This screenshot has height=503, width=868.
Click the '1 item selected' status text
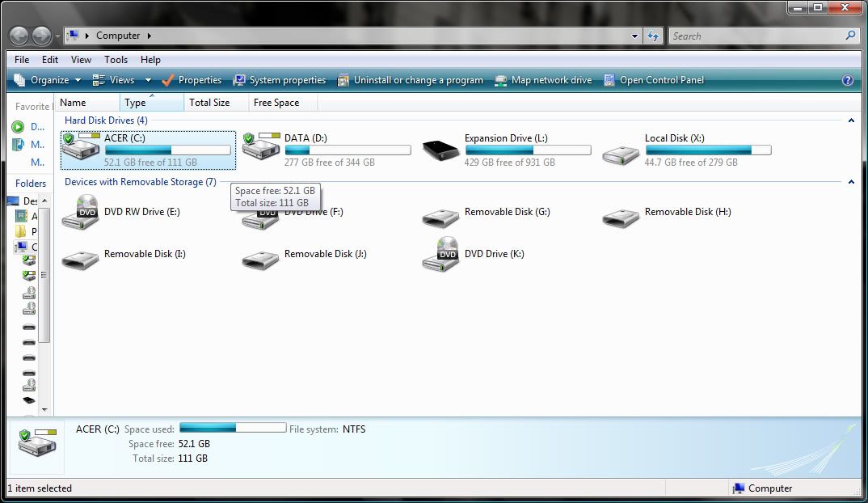(x=40, y=488)
